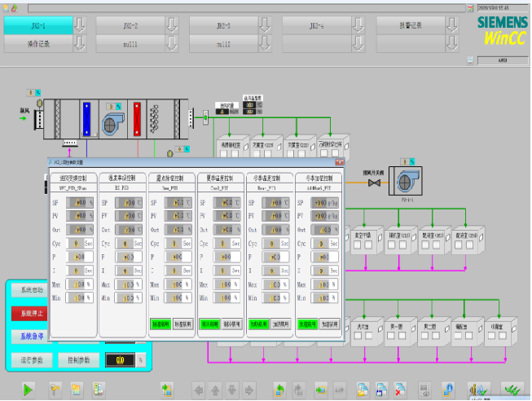Screen dimensions: 532x401
Task: Click the supply fan icon in air handler
Action: click(x=111, y=121)
